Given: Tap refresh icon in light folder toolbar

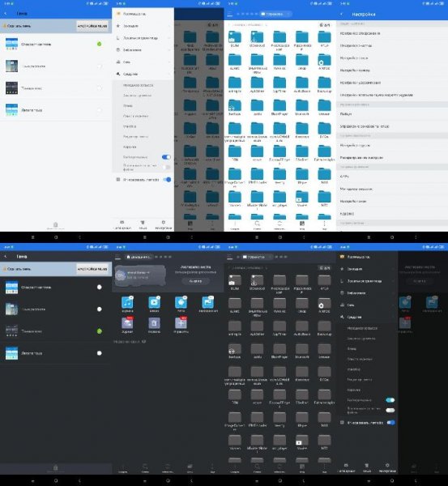Looking at the screenshot, I should pyautogui.click(x=279, y=224).
